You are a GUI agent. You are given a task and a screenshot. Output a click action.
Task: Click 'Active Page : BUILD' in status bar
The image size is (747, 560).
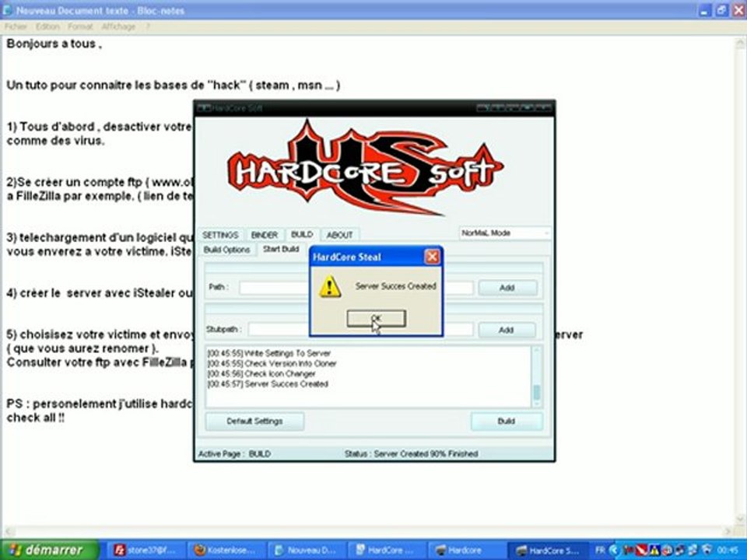[234, 453]
